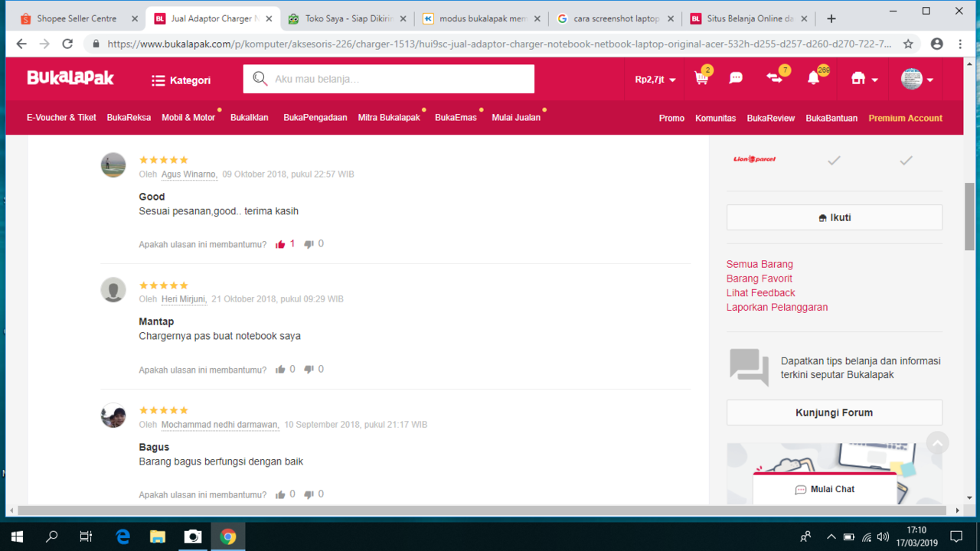Screen dimensions: 980x551
Task: Open the Laporkan Pelanggaran link
Action: coord(777,308)
